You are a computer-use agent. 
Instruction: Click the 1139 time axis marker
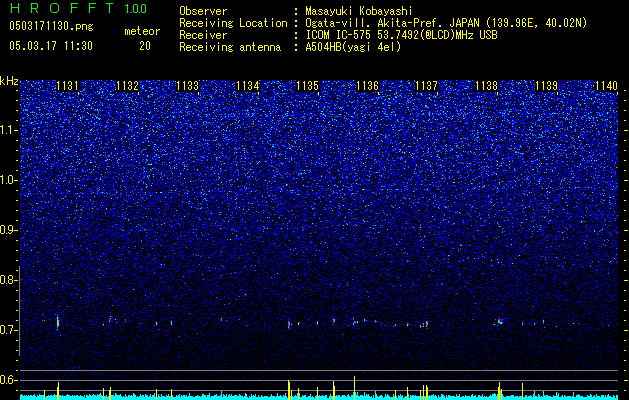tap(547, 86)
